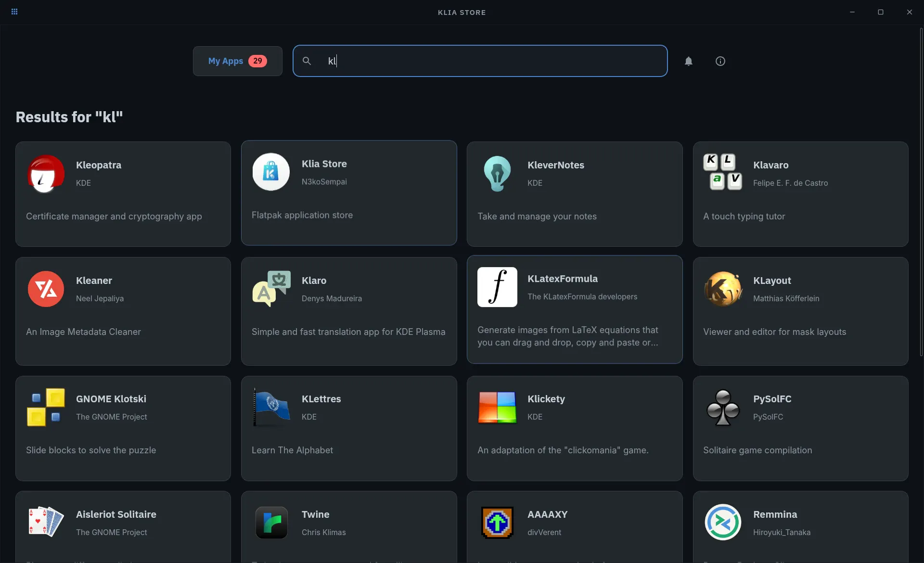Open the Klia Store title

point(324,164)
